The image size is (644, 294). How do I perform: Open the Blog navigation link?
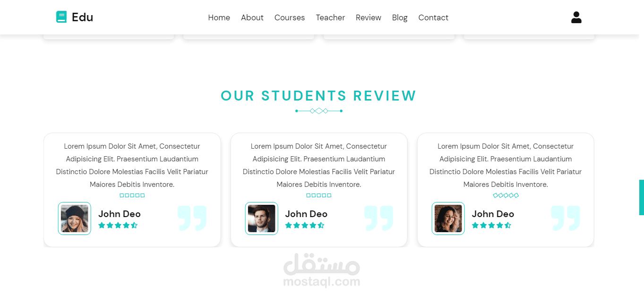click(400, 17)
